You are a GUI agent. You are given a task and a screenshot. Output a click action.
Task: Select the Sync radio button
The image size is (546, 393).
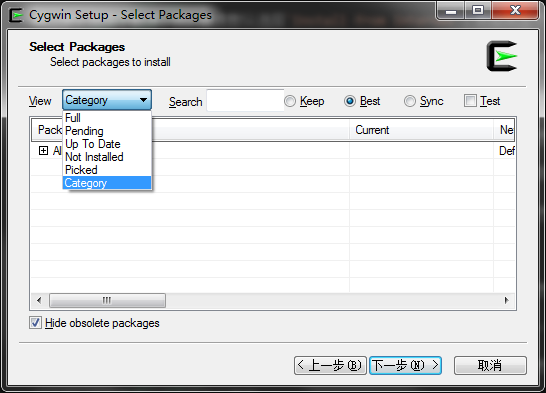click(410, 101)
